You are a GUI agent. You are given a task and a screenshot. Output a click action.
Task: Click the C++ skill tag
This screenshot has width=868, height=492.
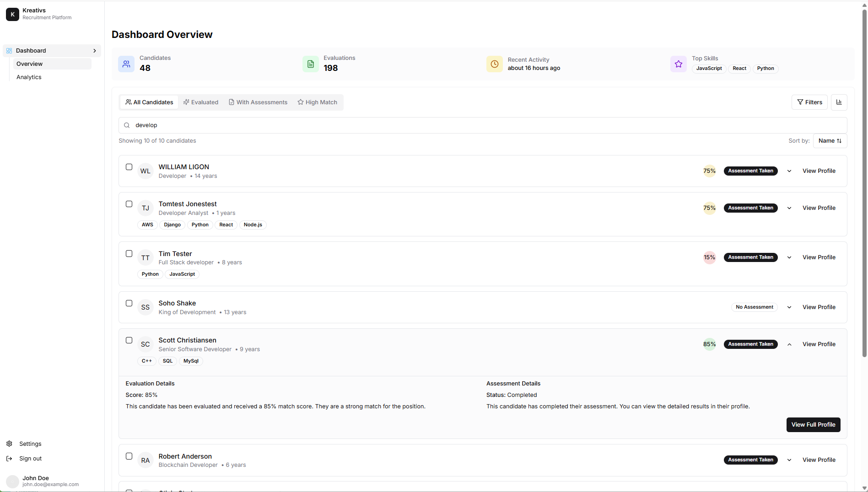147,361
